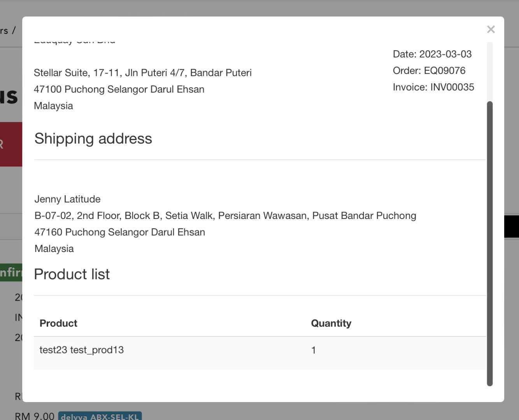Click the Product column header

(x=58, y=323)
